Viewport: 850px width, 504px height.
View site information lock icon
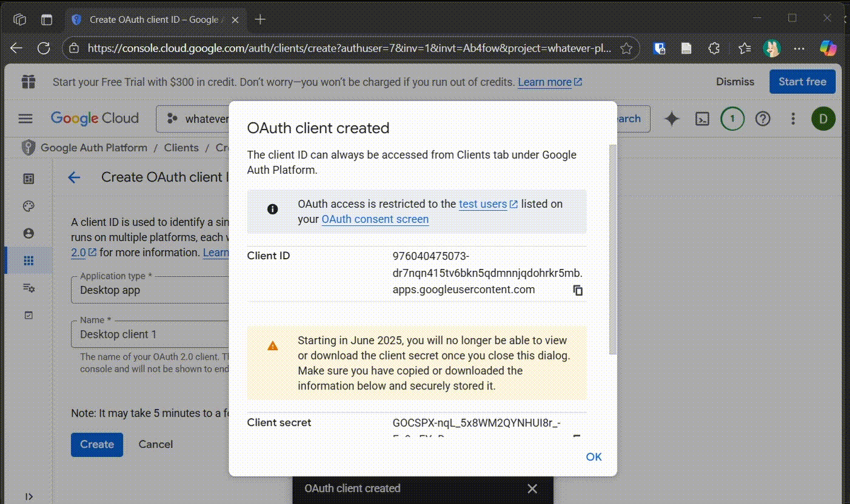73,48
